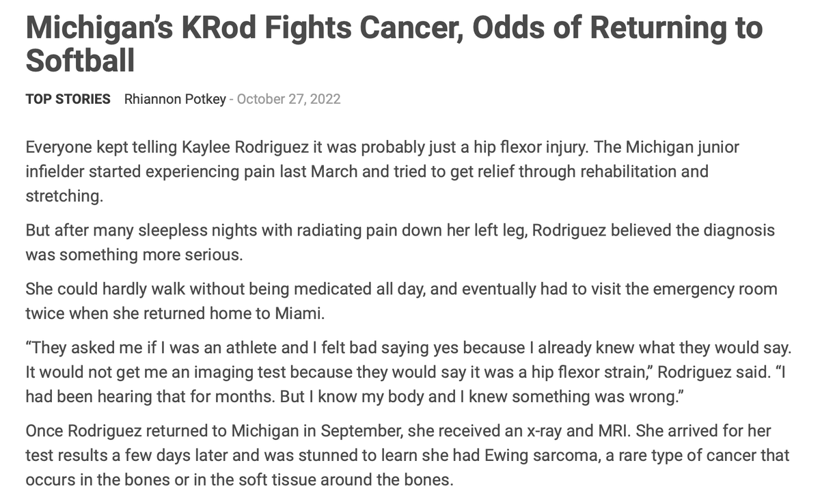Open the TOP STORIES category link
The width and height of the screenshot is (820, 504).
coord(68,99)
